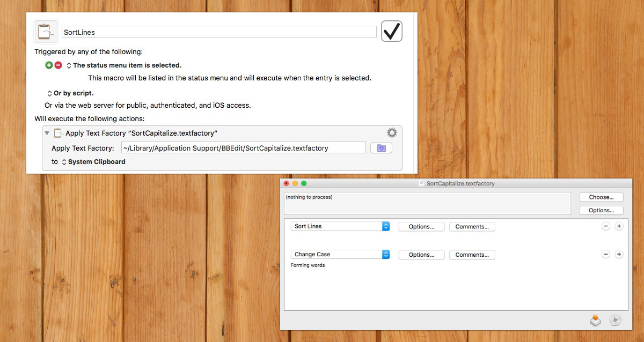Click the Apply Text Factory action icon

[58, 133]
